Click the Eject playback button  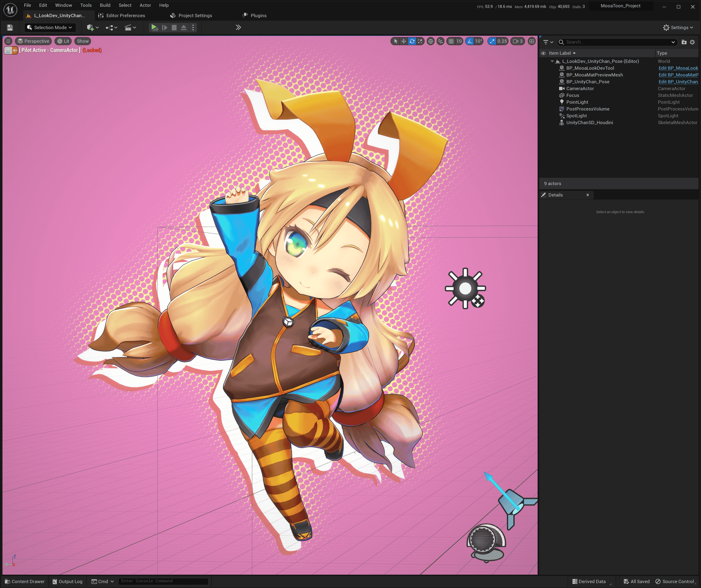184,27
